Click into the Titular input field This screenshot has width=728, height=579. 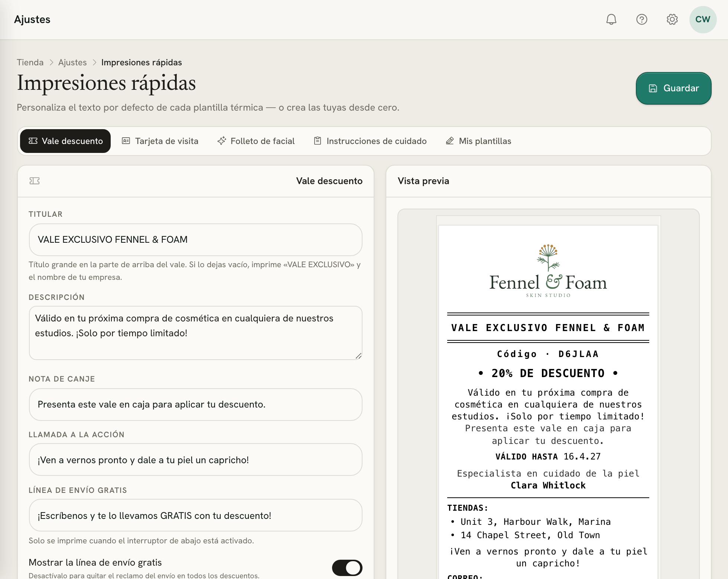[x=196, y=240]
